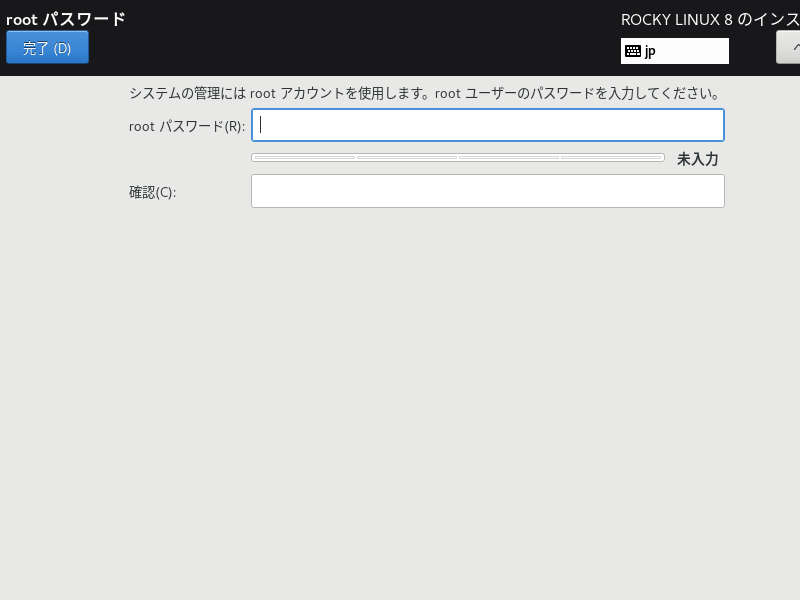
Task: Click the root パスワード page title
Action: click(65, 19)
